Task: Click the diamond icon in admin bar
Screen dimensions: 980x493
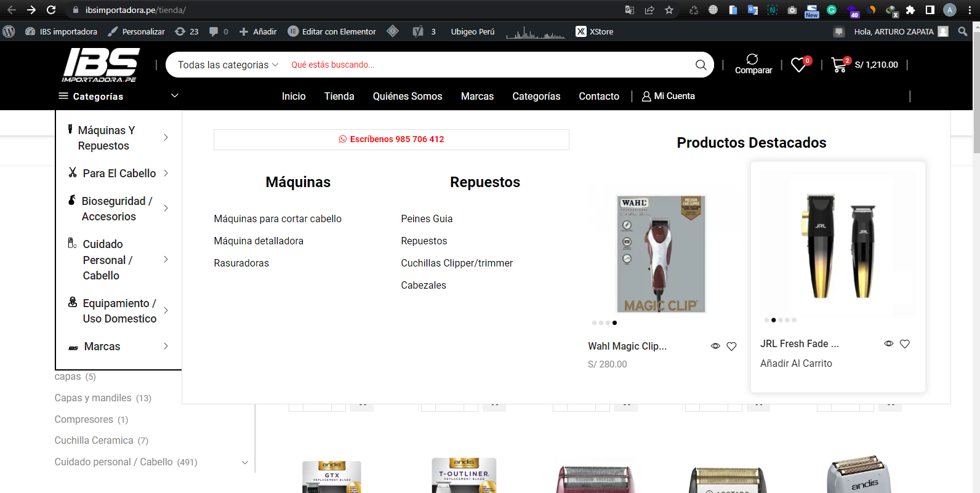Action: tap(393, 31)
